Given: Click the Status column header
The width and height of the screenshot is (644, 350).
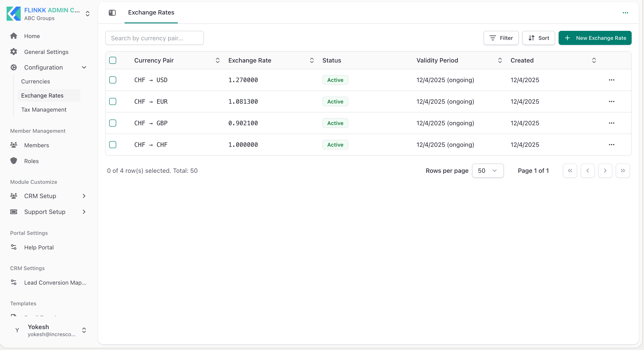Looking at the screenshot, I should (331, 60).
